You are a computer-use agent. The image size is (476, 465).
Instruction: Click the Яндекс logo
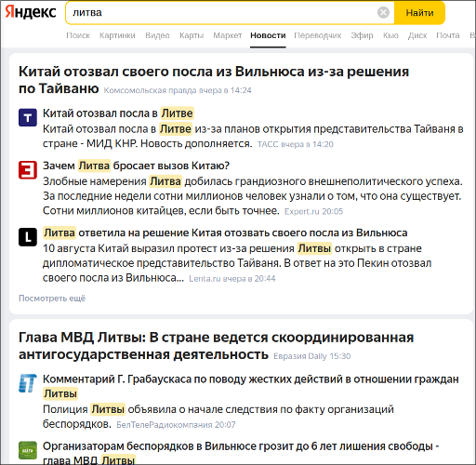[x=31, y=12]
